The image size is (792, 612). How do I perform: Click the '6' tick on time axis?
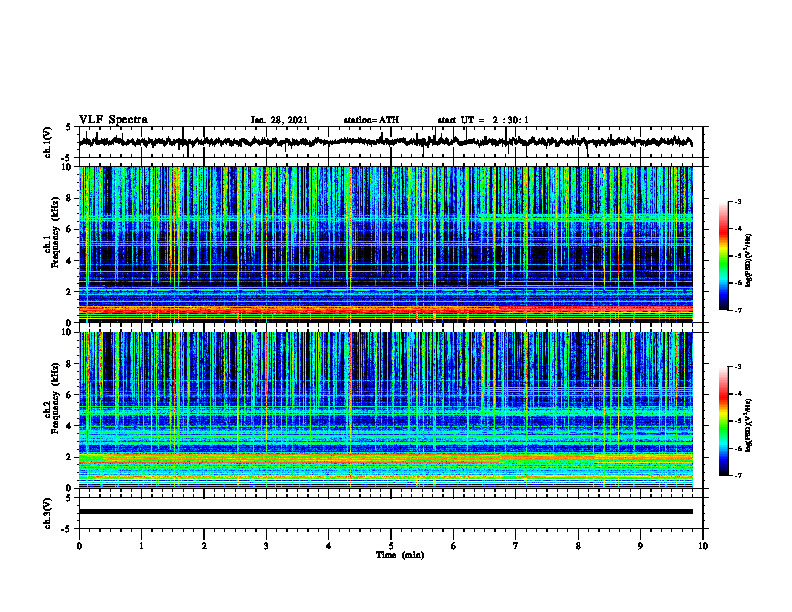(453, 546)
